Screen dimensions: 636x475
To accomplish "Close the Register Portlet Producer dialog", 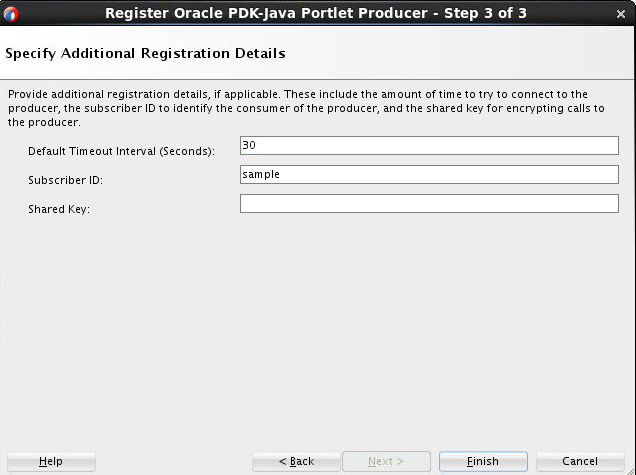I will point(620,14).
